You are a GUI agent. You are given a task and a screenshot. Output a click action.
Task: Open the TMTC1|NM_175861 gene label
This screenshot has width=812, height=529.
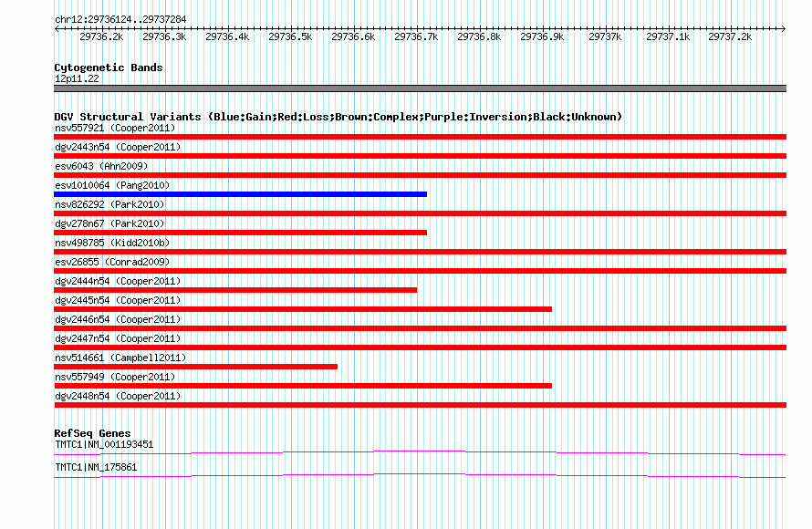coord(96,467)
